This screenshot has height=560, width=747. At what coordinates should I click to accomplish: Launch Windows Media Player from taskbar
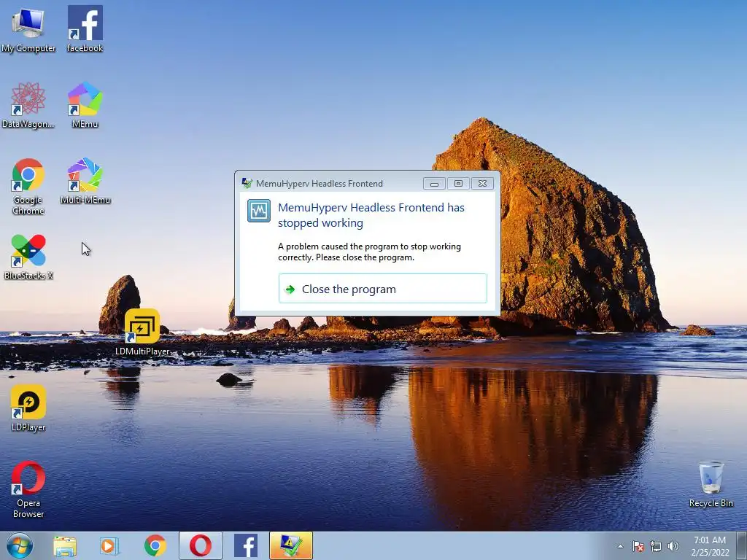pyautogui.click(x=109, y=545)
